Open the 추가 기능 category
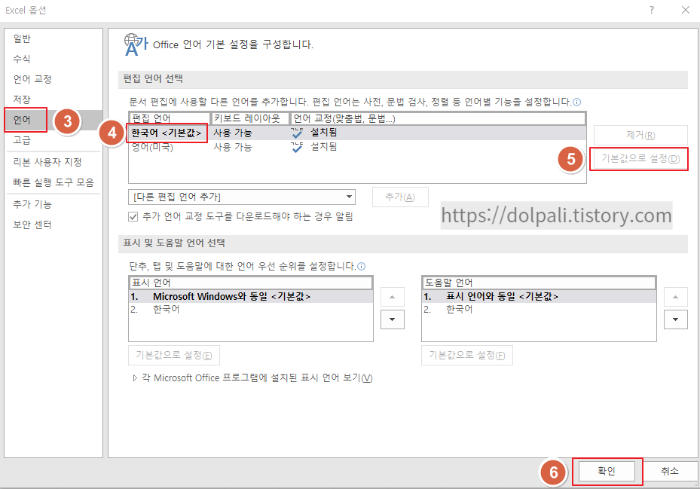The height and width of the screenshot is (489, 700). coord(32,204)
